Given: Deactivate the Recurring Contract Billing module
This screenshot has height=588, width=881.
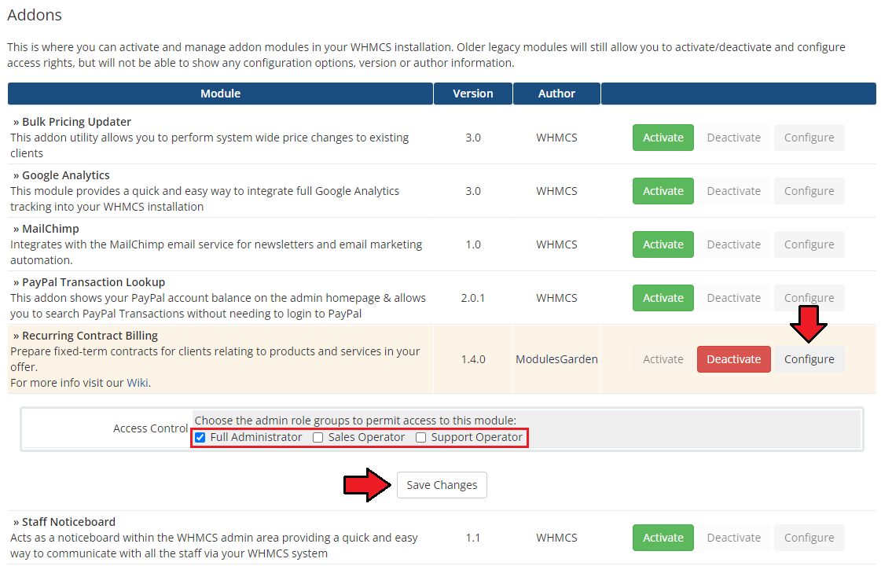Looking at the screenshot, I should point(734,359).
